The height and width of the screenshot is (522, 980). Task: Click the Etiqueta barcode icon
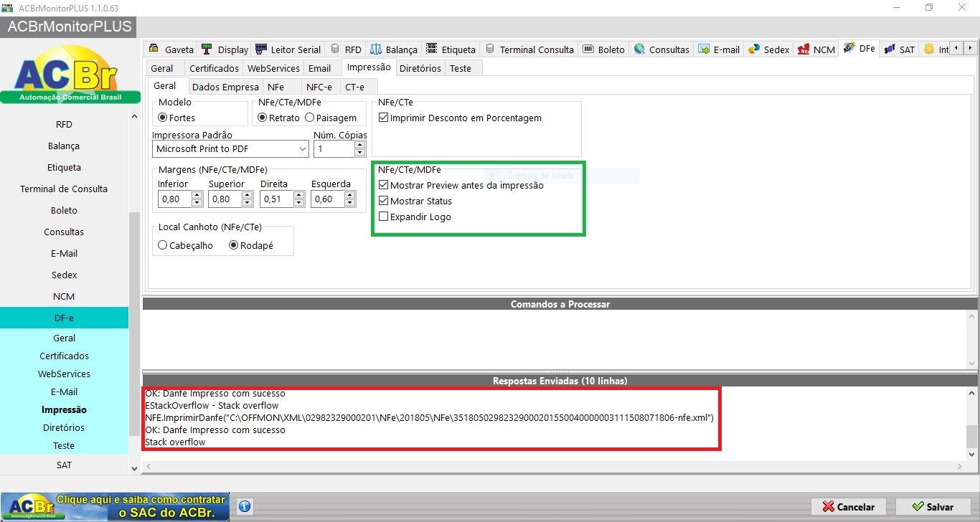tap(431, 49)
